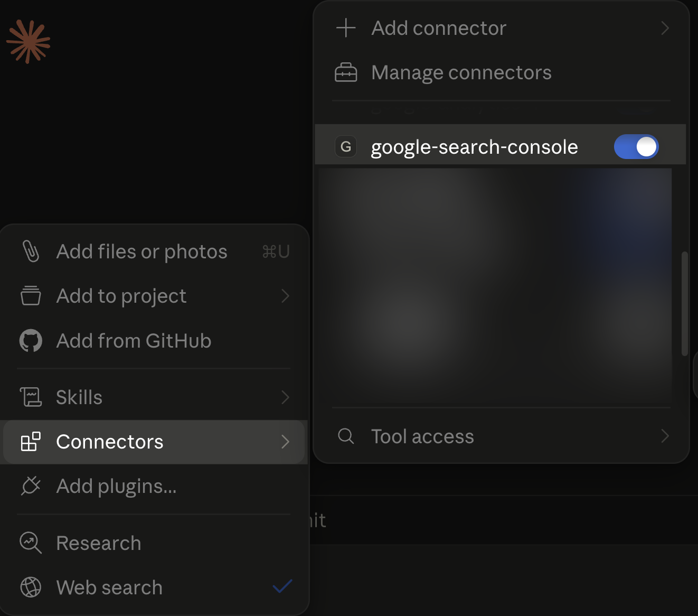698x616 pixels.
Task: Expand the Skills submenu chevron
Action: pyautogui.click(x=285, y=397)
